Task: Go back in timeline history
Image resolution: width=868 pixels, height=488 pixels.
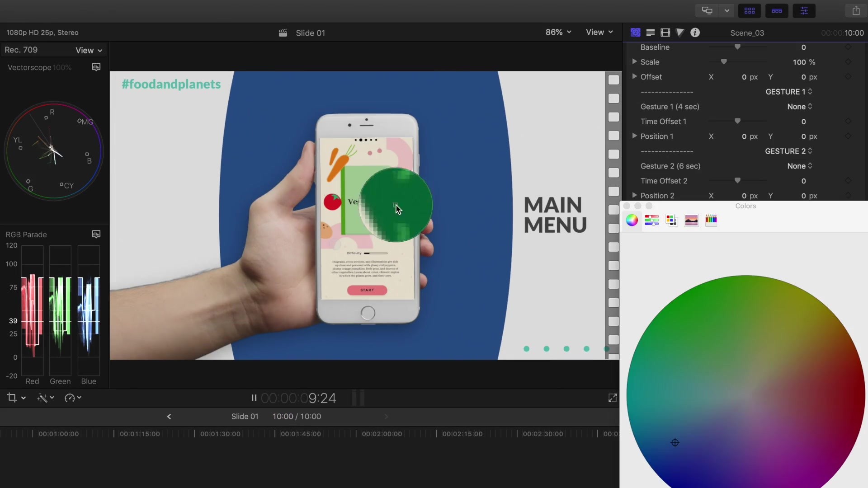Action: click(x=169, y=417)
